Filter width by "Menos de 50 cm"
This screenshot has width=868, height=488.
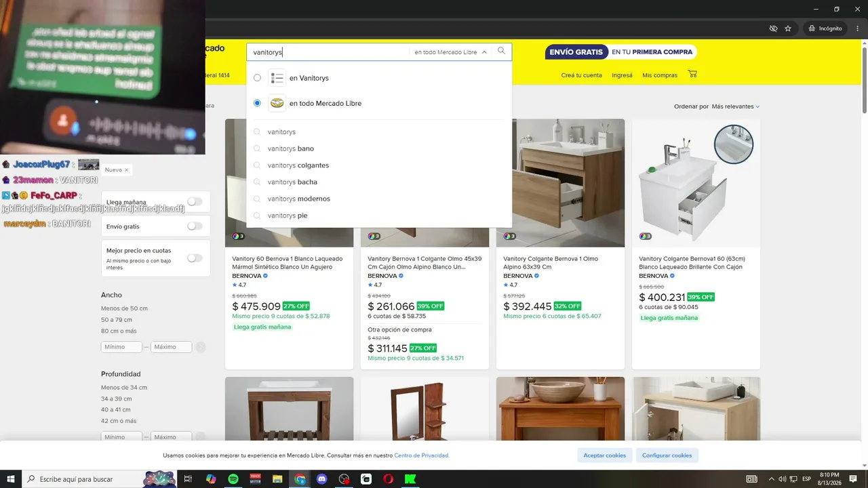tap(124, 308)
